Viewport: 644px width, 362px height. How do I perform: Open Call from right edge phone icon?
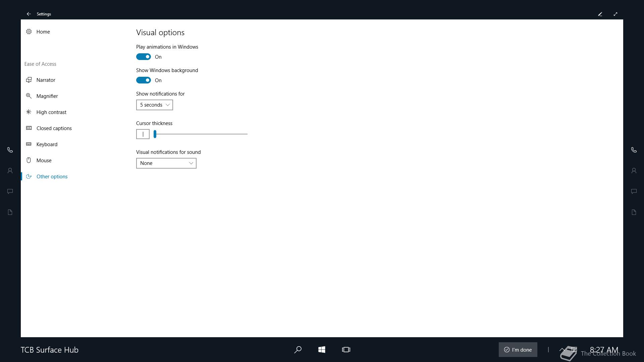(634, 150)
